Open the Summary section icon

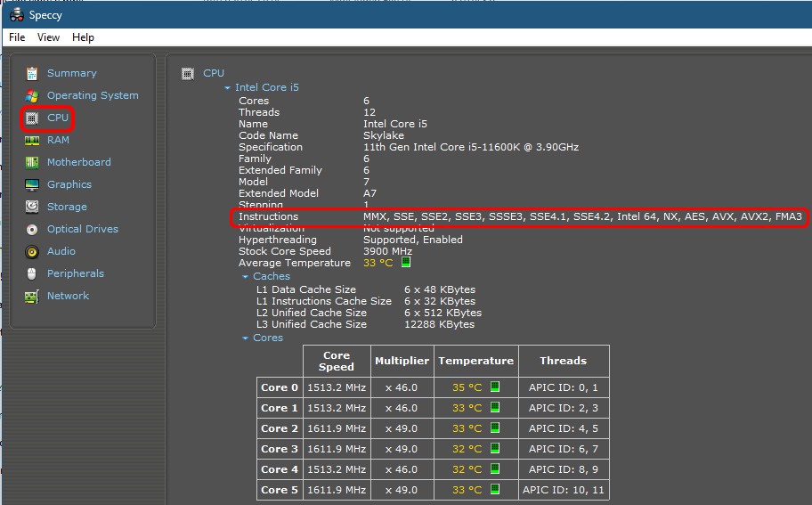coord(32,74)
